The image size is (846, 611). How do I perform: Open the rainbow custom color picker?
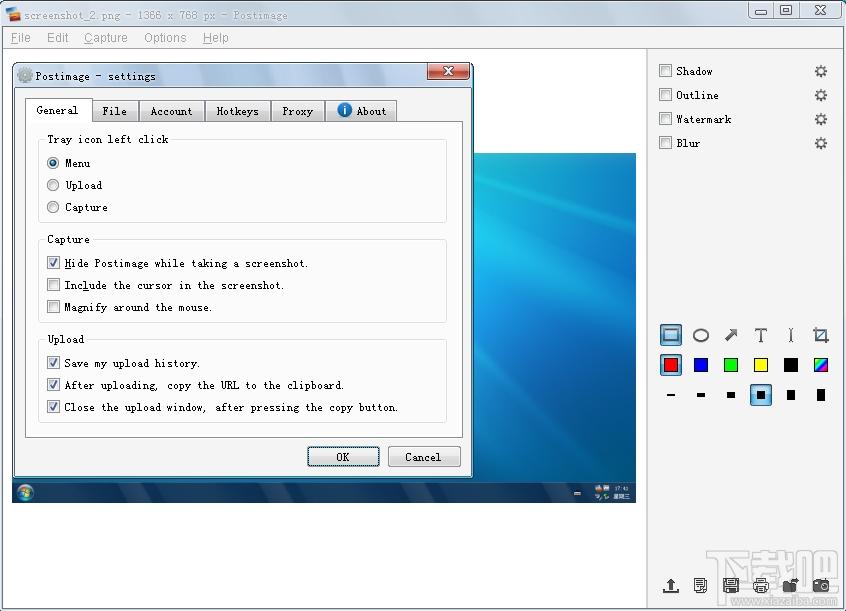point(821,365)
